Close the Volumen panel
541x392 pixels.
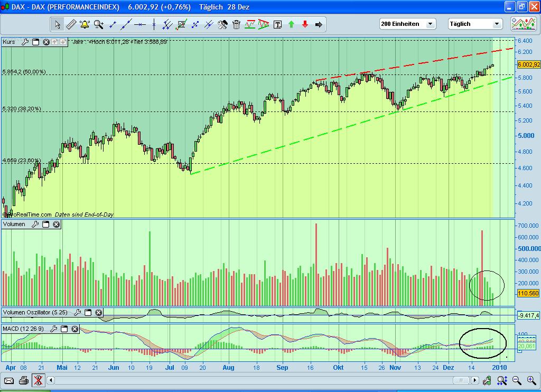pos(56,224)
